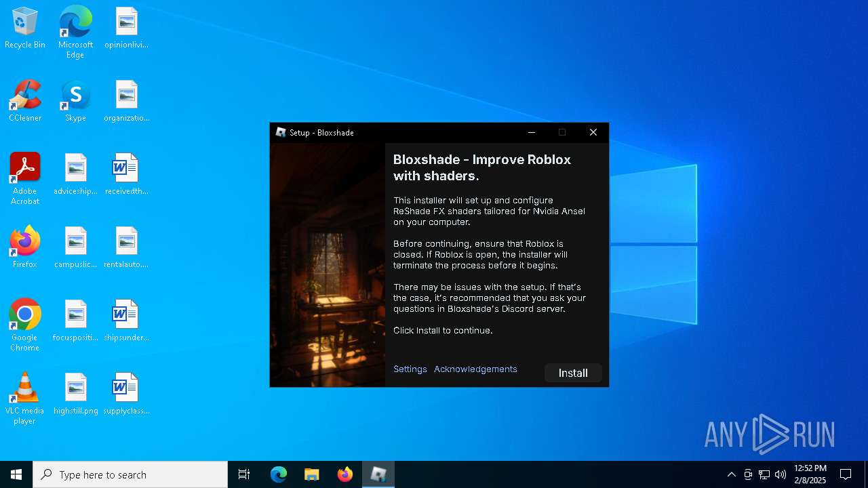Open the network status tray icon

click(x=764, y=474)
